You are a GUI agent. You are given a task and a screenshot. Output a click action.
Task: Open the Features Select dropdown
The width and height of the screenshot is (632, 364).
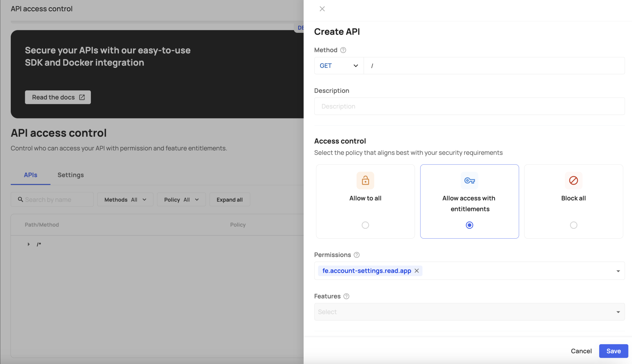(469, 312)
